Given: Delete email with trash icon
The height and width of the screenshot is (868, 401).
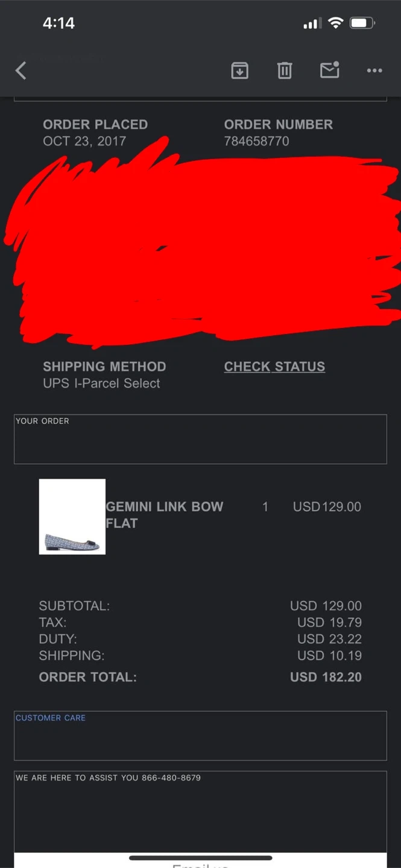Looking at the screenshot, I should (x=285, y=71).
